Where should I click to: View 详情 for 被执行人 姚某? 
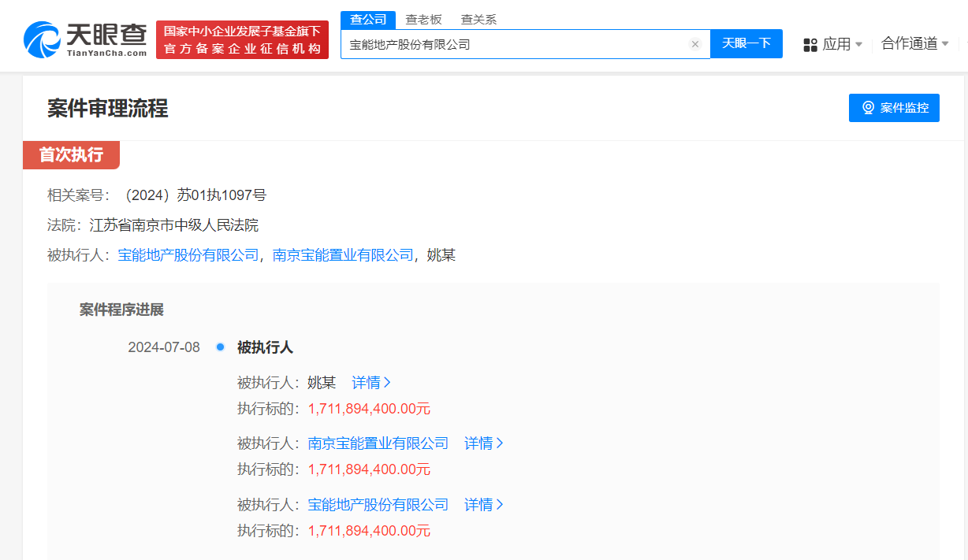coord(371,383)
